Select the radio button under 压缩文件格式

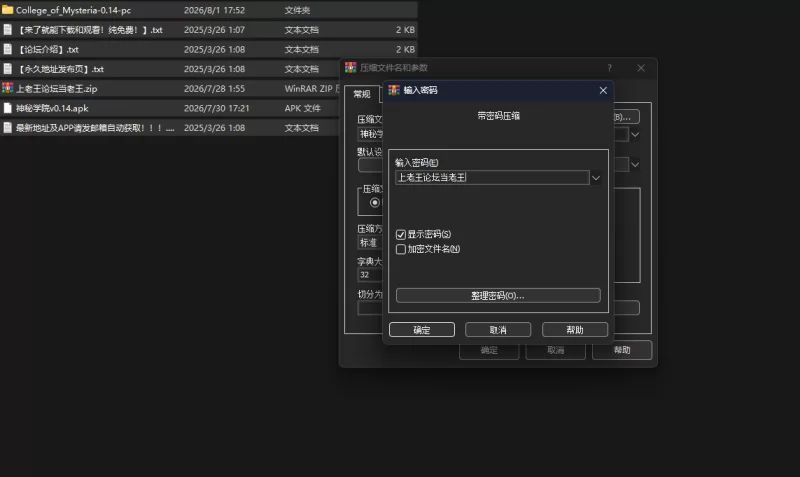(x=375, y=203)
